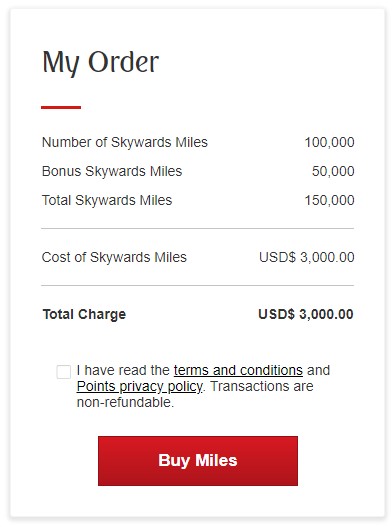Viewport: 392px width, 527px height.
Task: Click the 'I have read the' text
Action: pyautogui.click(x=123, y=370)
